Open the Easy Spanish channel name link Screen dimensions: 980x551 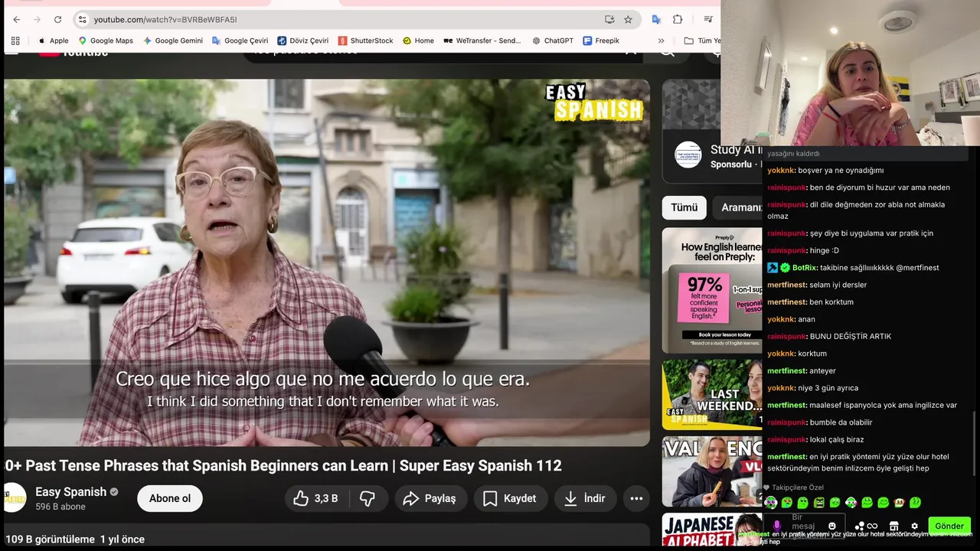pos(70,492)
